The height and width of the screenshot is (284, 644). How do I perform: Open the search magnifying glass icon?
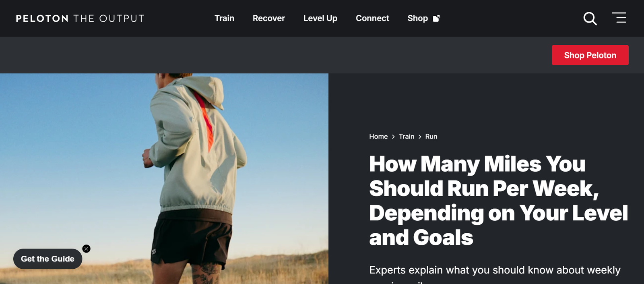[x=590, y=19]
